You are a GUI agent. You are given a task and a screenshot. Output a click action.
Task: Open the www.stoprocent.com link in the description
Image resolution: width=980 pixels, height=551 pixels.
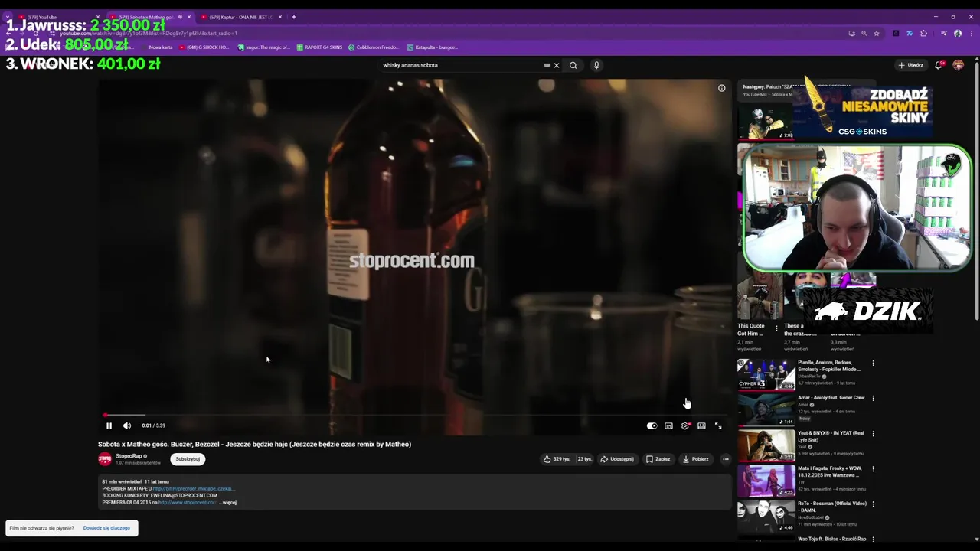pos(188,503)
